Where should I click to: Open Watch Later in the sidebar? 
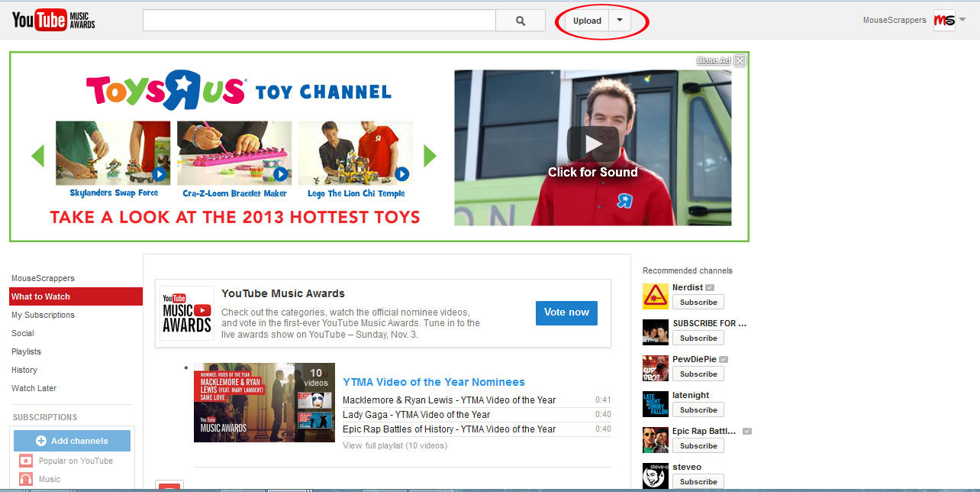[34, 388]
